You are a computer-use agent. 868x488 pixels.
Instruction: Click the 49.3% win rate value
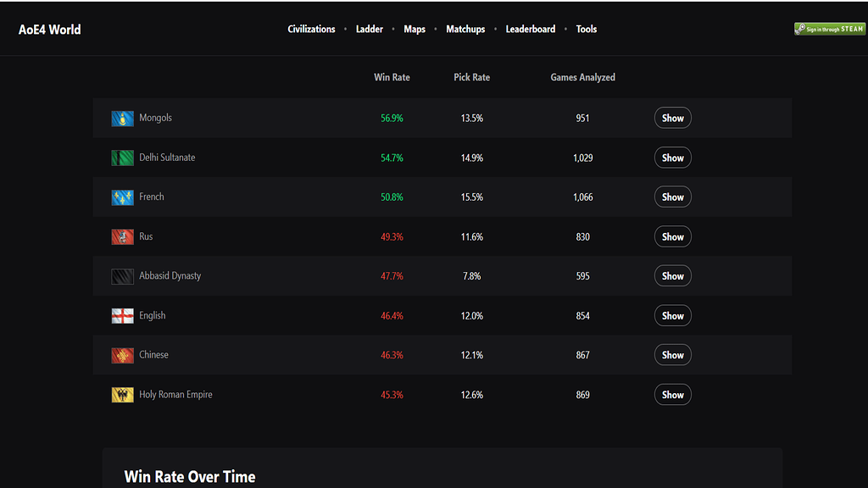coord(392,237)
